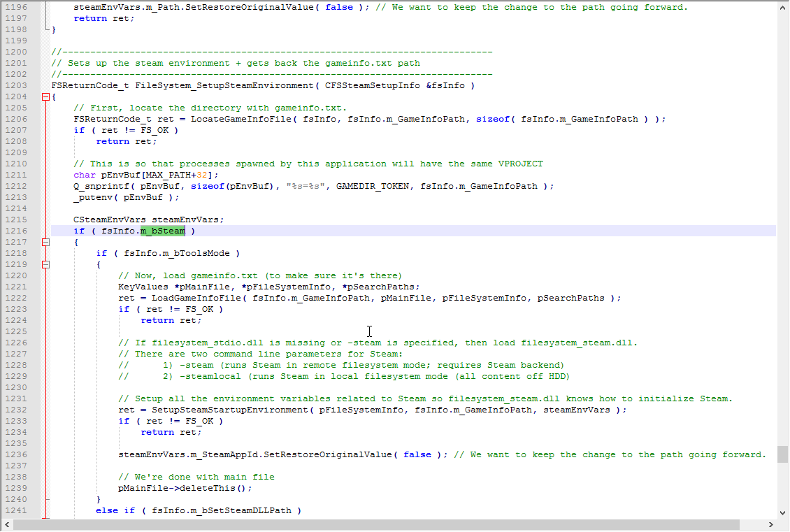The width and height of the screenshot is (790, 532).
Task: Click the GAMEDIR_TOKEN argument
Action: [373, 187]
